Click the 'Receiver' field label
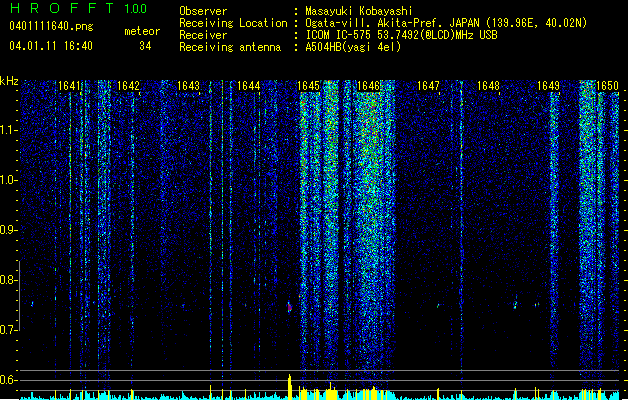Viewport: 629px width, 400px height. click(203, 35)
